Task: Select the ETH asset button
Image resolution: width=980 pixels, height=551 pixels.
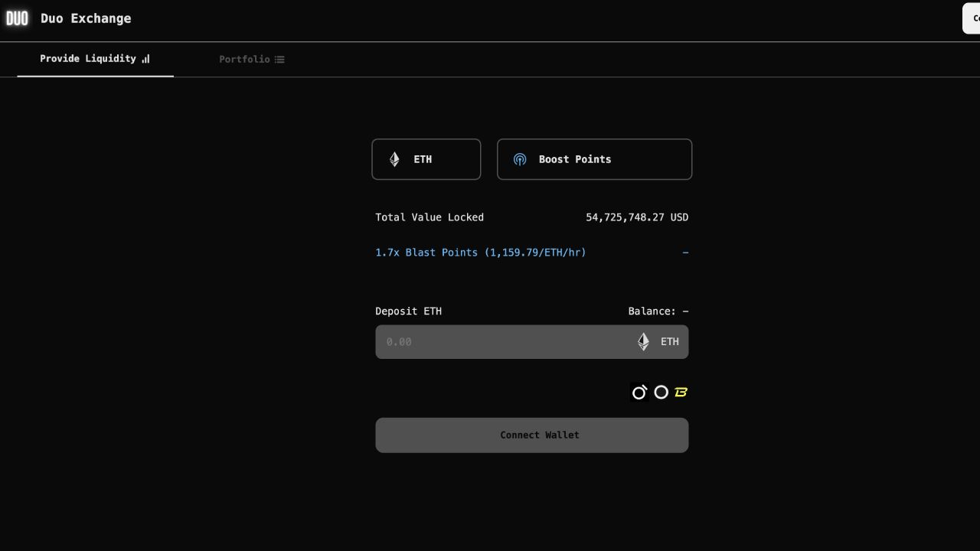Action: click(x=426, y=159)
